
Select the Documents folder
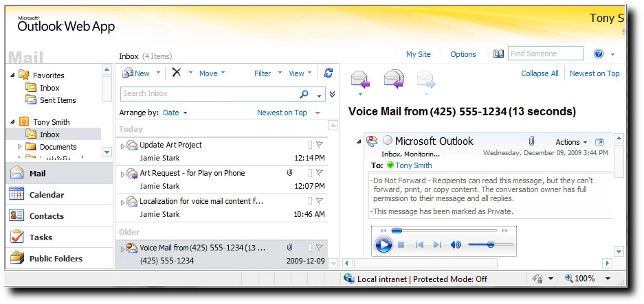58,147
